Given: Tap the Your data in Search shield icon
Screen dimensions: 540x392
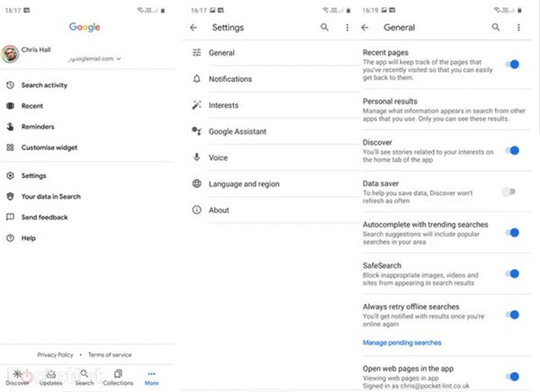Looking at the screenshot, I should [10, 197].
